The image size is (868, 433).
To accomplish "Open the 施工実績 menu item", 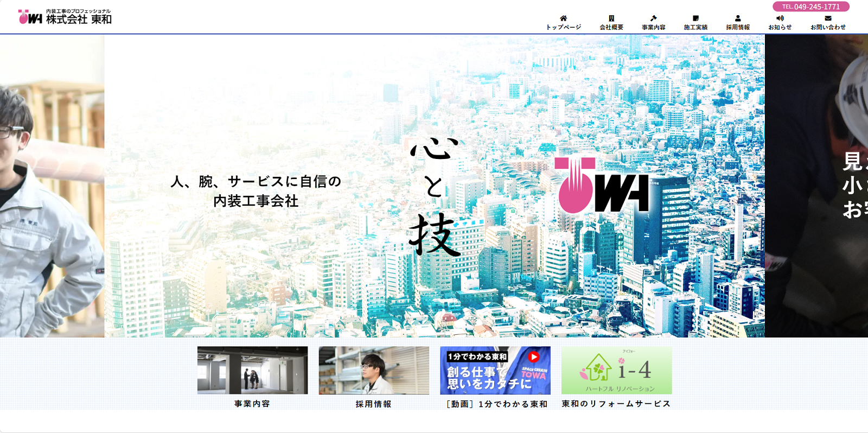I will click(695, 27).
